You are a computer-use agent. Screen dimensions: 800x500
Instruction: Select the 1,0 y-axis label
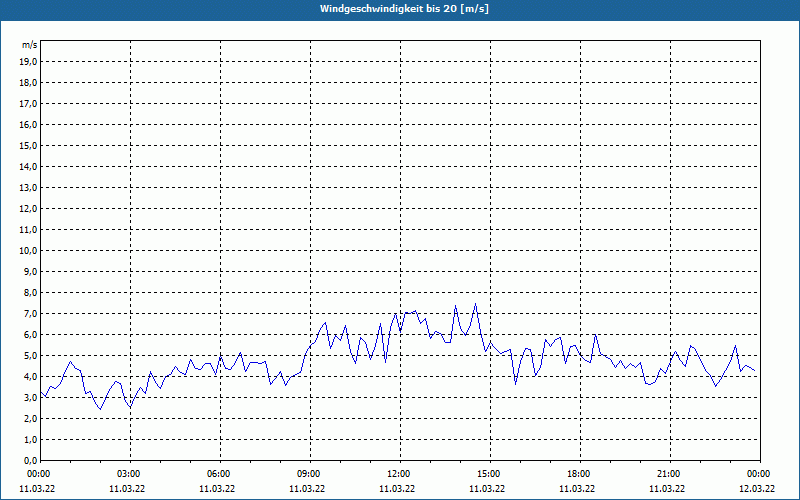click(x=31, y=439)
